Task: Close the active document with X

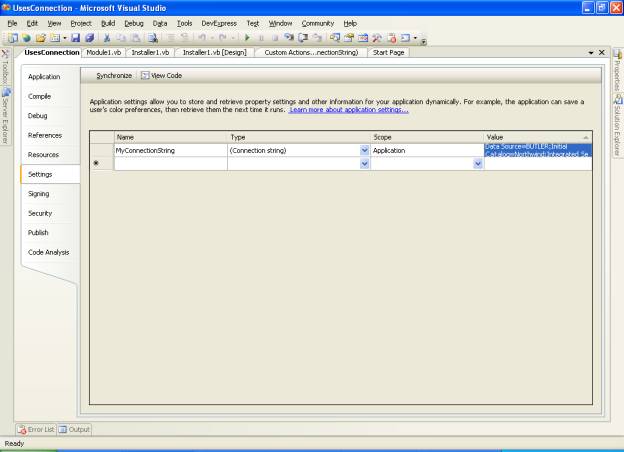Action: [602, 52]
